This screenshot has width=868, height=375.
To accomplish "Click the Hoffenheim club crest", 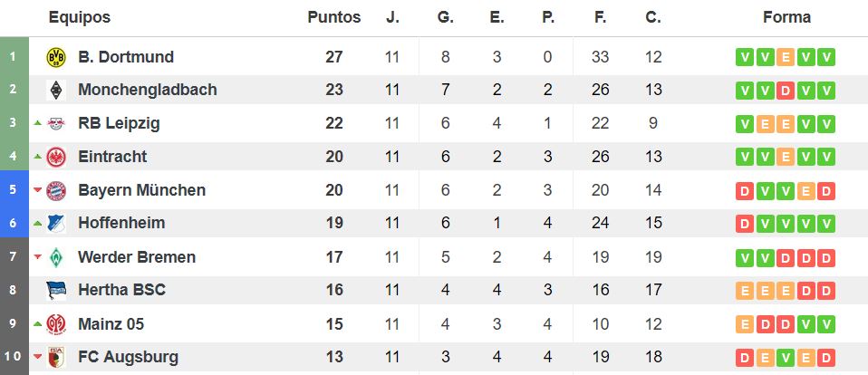I will tap(56, 224).
